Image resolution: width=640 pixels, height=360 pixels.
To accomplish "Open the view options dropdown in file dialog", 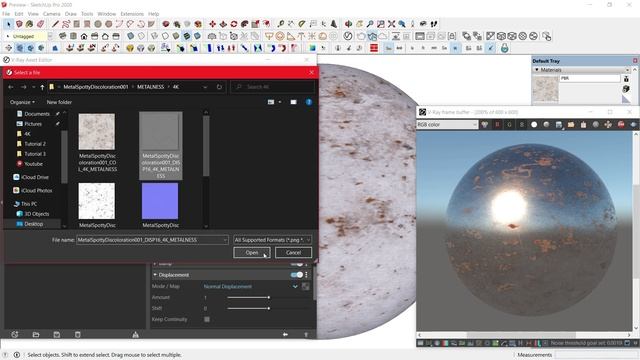I will coord(280,102).
